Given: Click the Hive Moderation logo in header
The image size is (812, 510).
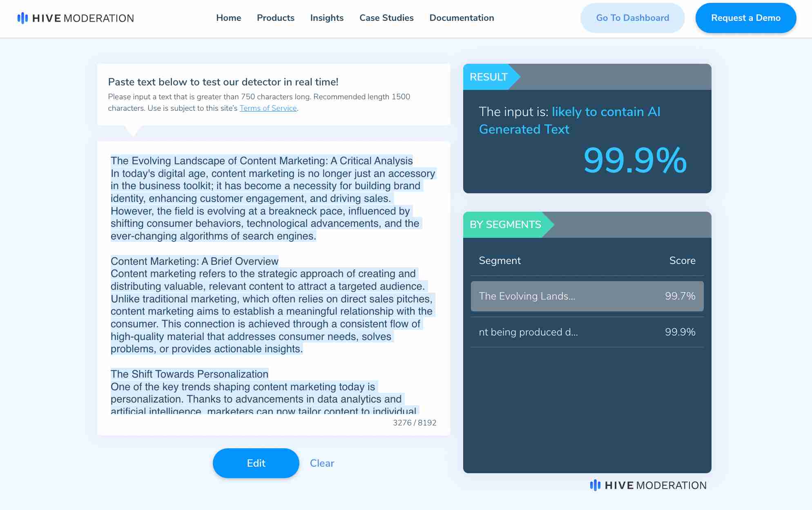Looking at the screenshot, I should click(76, 18).
